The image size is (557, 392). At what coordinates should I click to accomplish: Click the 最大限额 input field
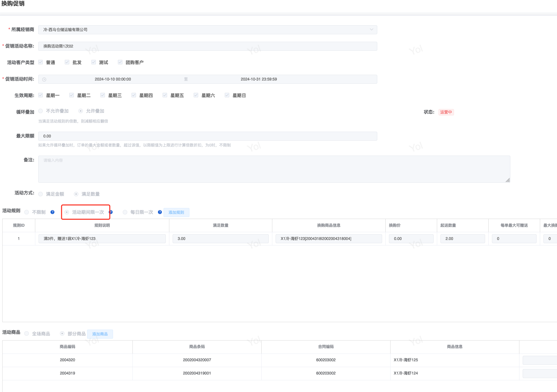tap(207, 136)
